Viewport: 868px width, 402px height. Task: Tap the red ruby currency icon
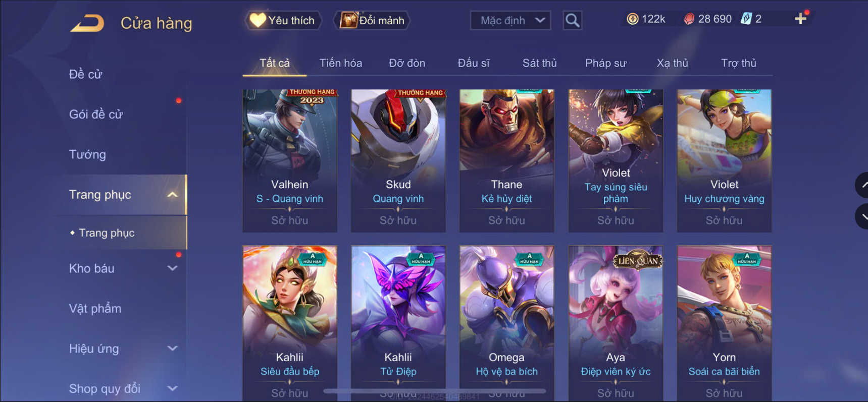[689, 19]
